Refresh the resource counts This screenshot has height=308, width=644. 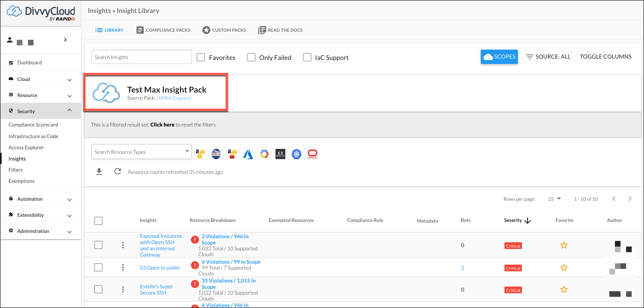point(117,171)
